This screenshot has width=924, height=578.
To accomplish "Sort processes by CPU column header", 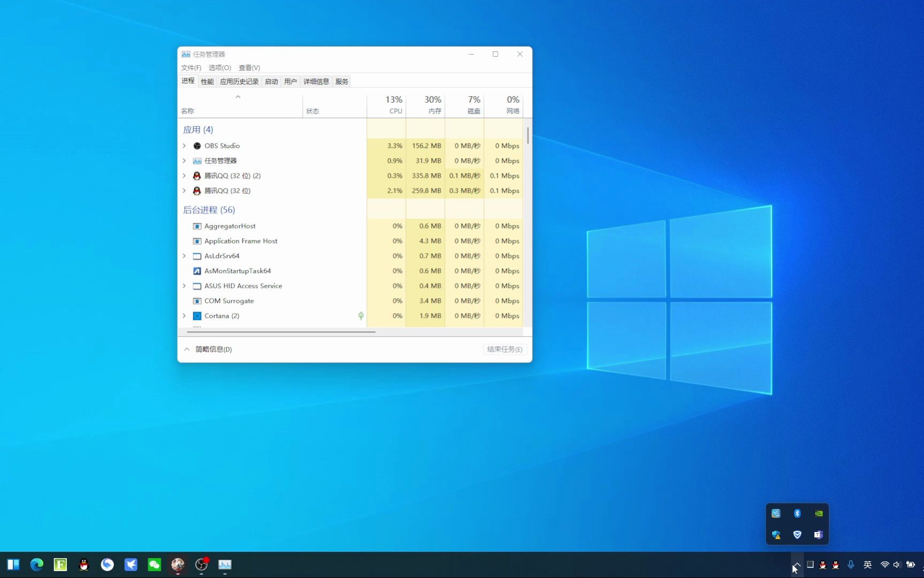I will [387, 105].
